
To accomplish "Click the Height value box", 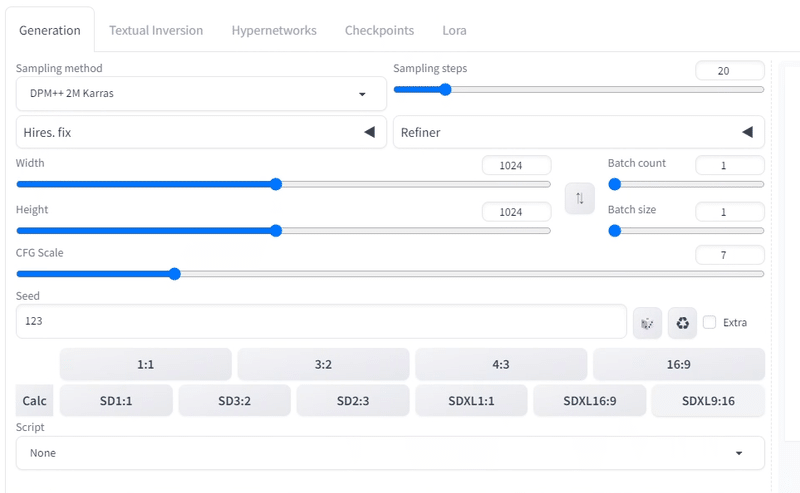I will [x=517, y=212].
